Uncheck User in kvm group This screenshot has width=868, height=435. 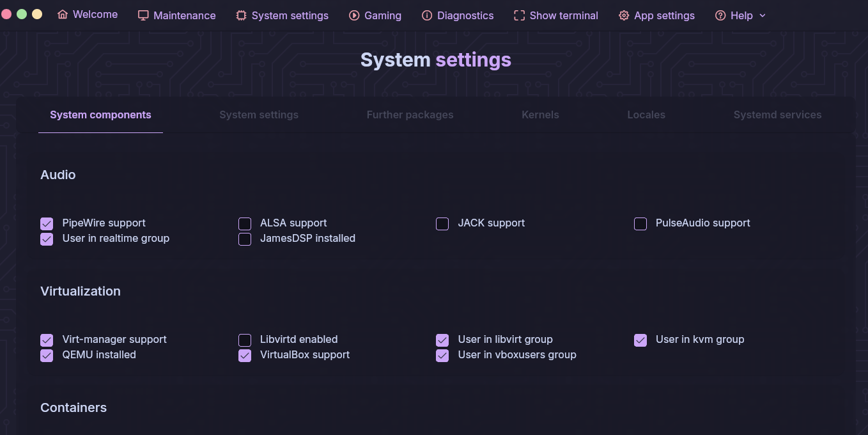(x=640, y=340)
